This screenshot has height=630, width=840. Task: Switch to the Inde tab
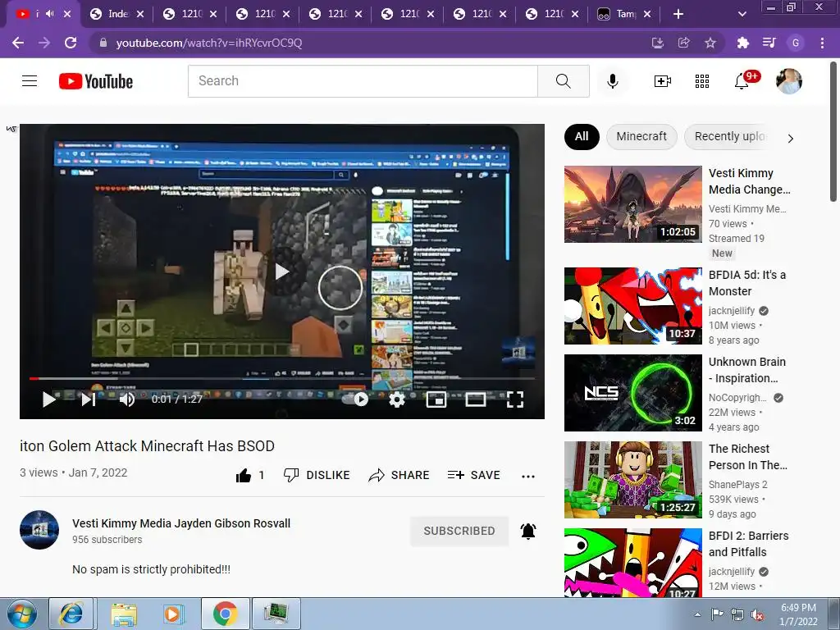point(118,14)
